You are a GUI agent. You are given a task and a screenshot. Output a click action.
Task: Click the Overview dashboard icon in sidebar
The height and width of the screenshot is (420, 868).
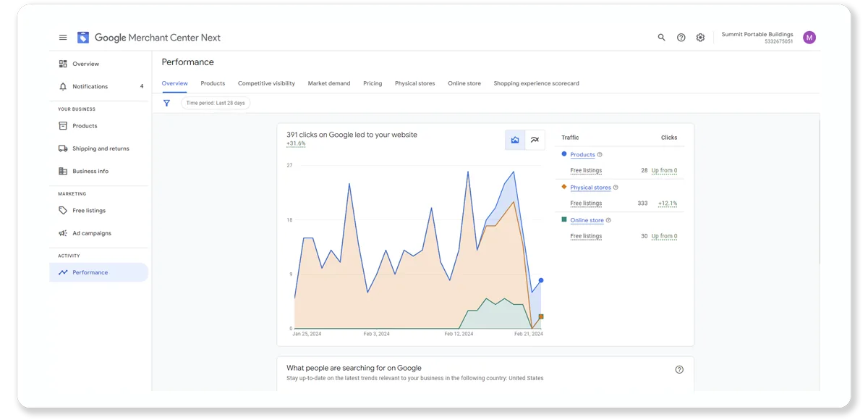click(63, 64)
